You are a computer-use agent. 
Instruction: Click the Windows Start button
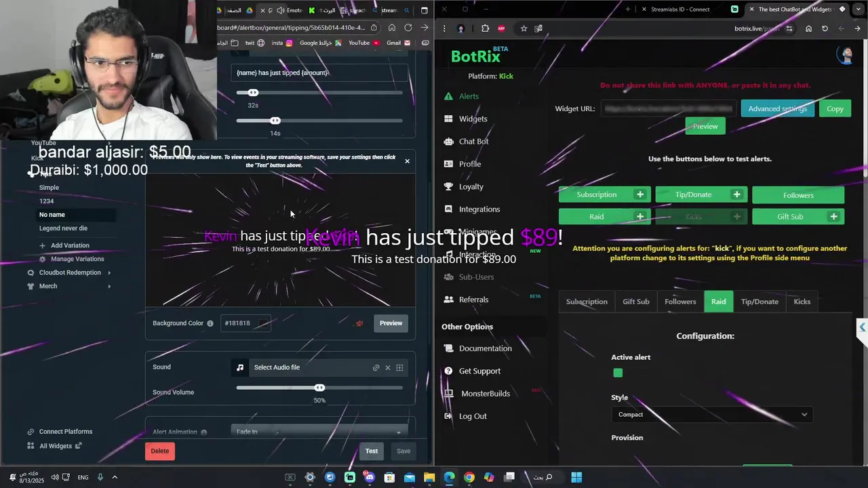(x=576, y=477)
